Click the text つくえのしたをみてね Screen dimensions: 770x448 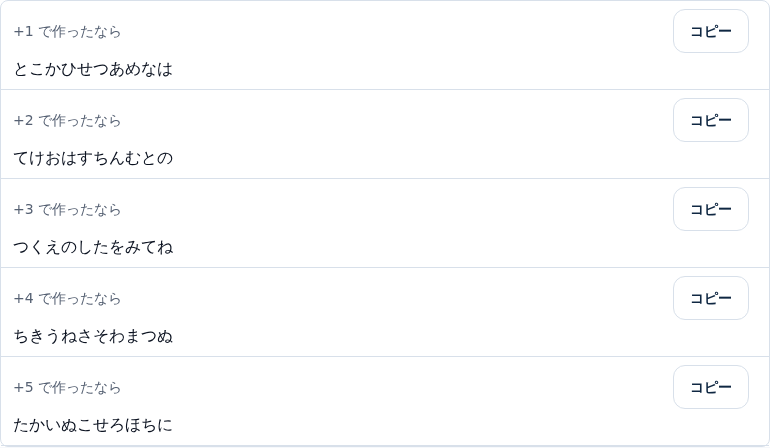tap(93, 247)
